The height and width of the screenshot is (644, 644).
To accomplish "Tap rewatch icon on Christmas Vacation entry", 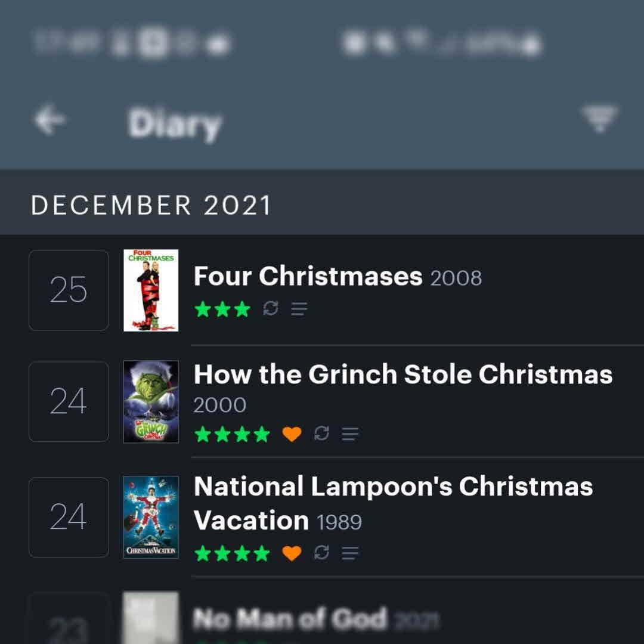I will click(x=322, y=553).
